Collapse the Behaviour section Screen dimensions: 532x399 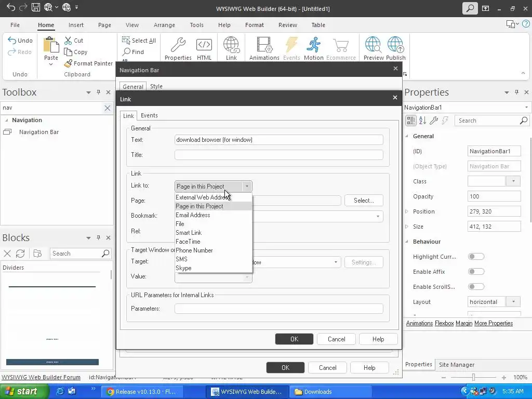407,242
